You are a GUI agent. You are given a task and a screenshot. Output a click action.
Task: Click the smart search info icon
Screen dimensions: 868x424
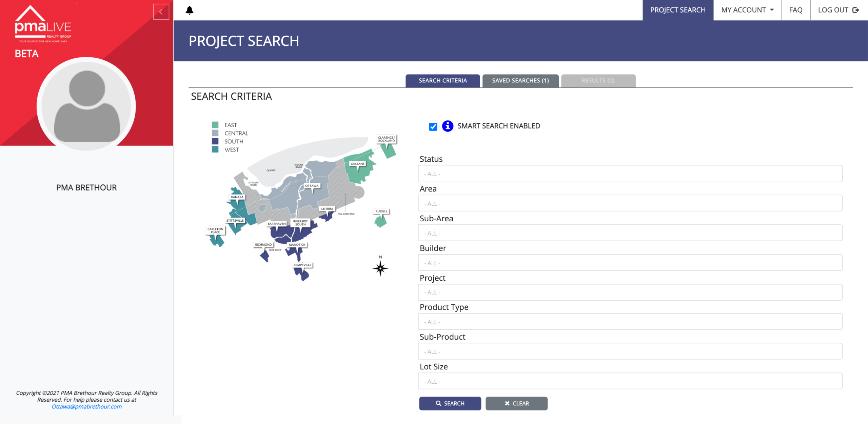448,126
